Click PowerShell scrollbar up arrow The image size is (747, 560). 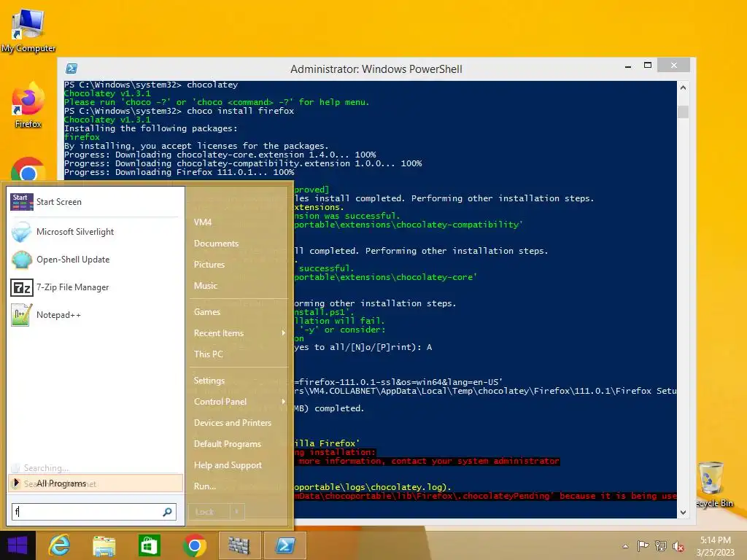point(683,87)
